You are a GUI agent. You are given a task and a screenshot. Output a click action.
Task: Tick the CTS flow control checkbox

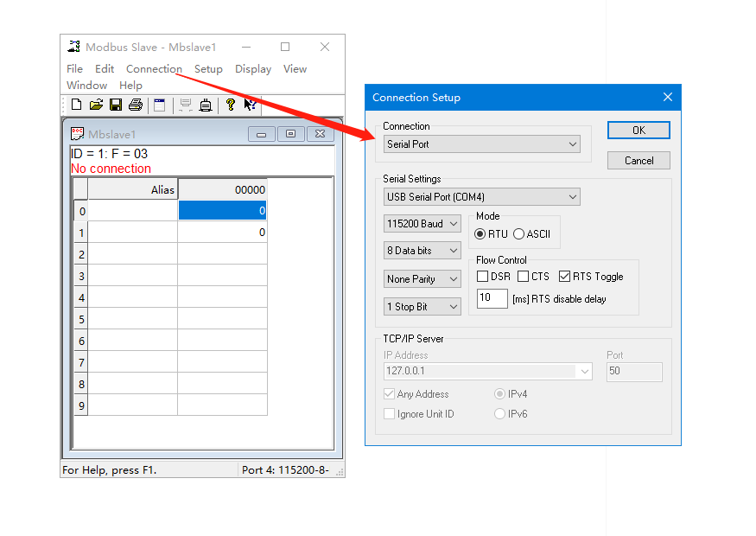click(x=524, y=277)
